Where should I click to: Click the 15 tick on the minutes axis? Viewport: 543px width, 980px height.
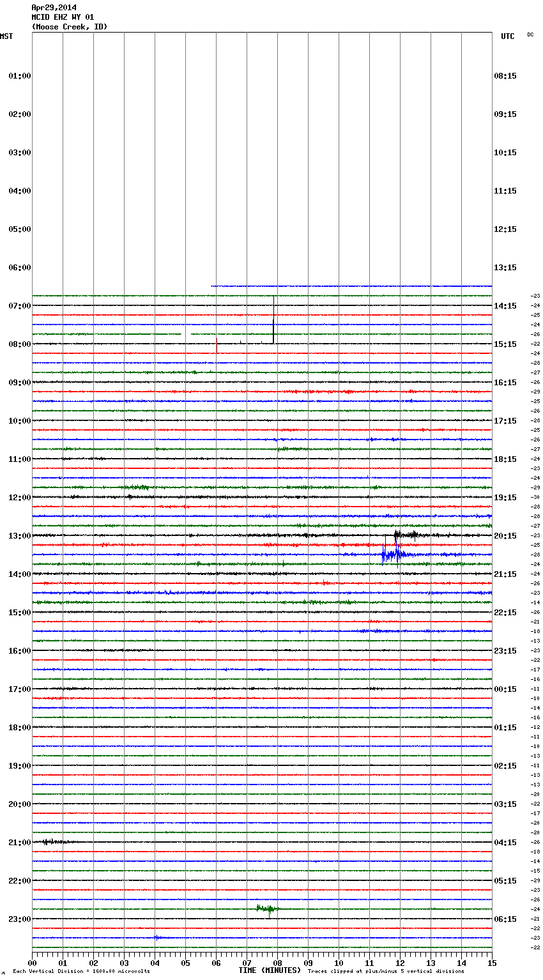491,963
